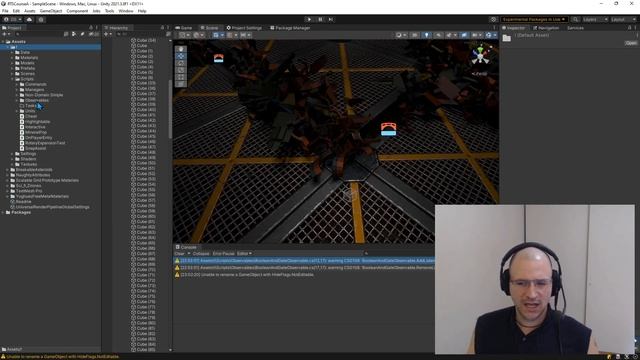Toggle the Collapse button in the Console
Screen dimensions: 640x360
coord(201,253)
